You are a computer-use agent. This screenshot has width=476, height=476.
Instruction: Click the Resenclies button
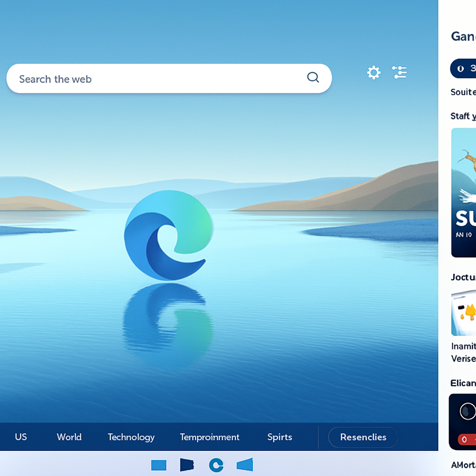click(x=363, y=437)
